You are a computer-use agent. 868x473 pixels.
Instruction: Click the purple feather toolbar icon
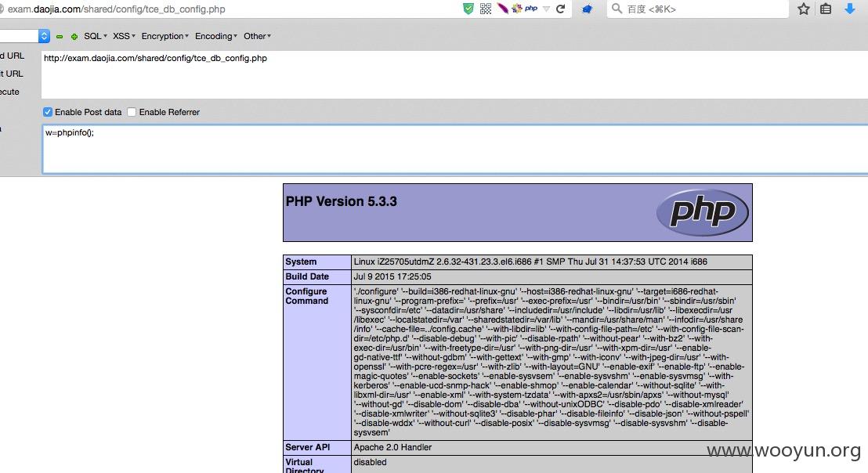502,9
